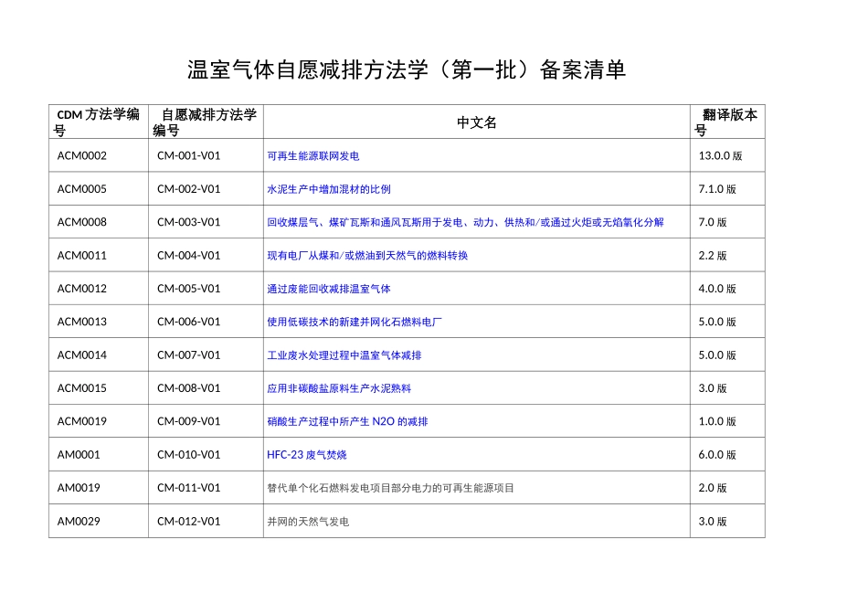Open the link 工业废水处理过程中温室气体减排
The width and height of the screenshot is (868, 614).
[344, 355]
